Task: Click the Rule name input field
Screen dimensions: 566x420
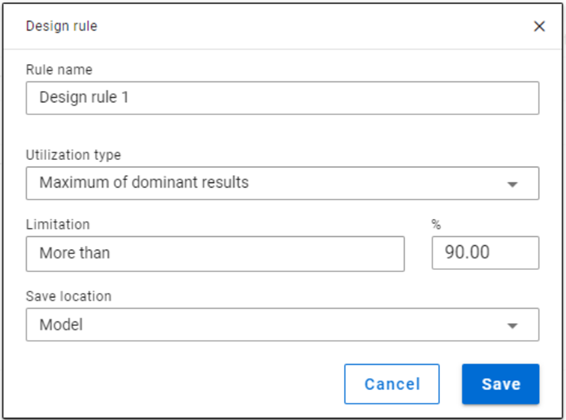Action: coord(282,98)
